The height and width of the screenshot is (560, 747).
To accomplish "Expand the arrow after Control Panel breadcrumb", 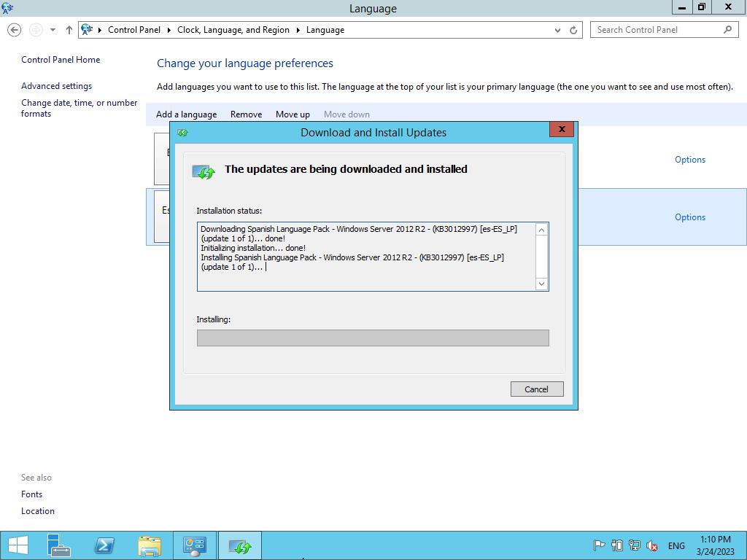I will point(169,30).
